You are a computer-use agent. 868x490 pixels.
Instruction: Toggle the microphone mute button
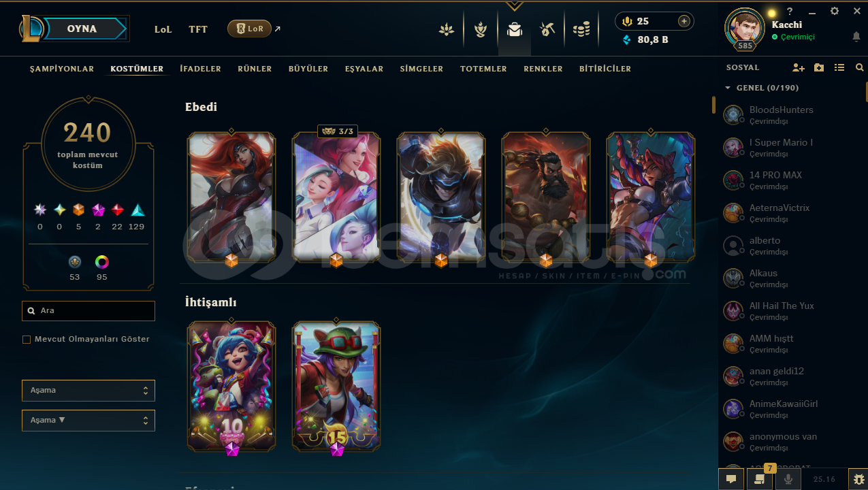coord(788,479)
